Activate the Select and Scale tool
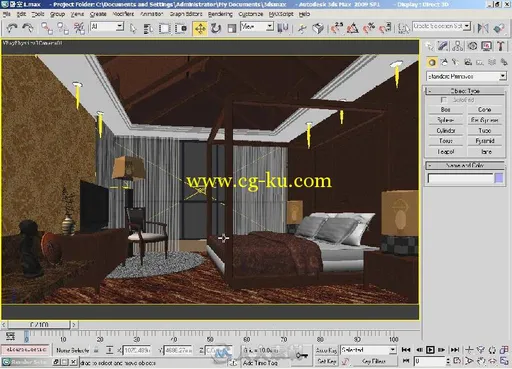This screenshot has width=512, height=369. pos(231,29)
